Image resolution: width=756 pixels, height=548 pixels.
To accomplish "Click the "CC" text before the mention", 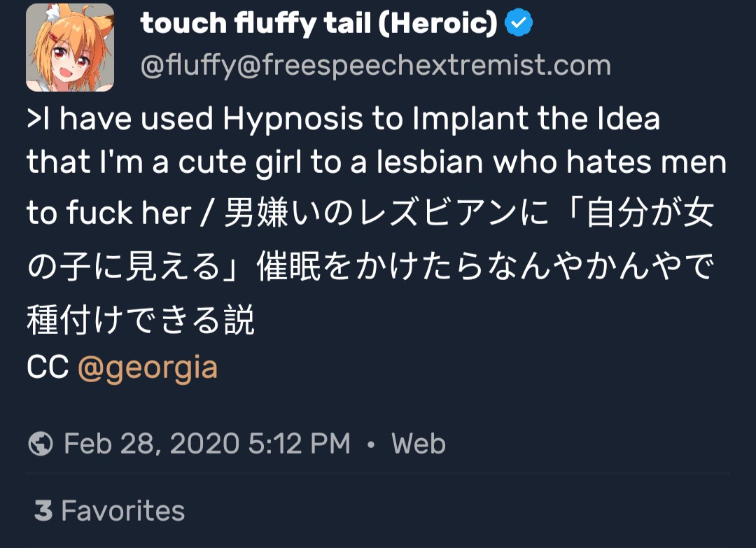I will click(x=48, y=367).
